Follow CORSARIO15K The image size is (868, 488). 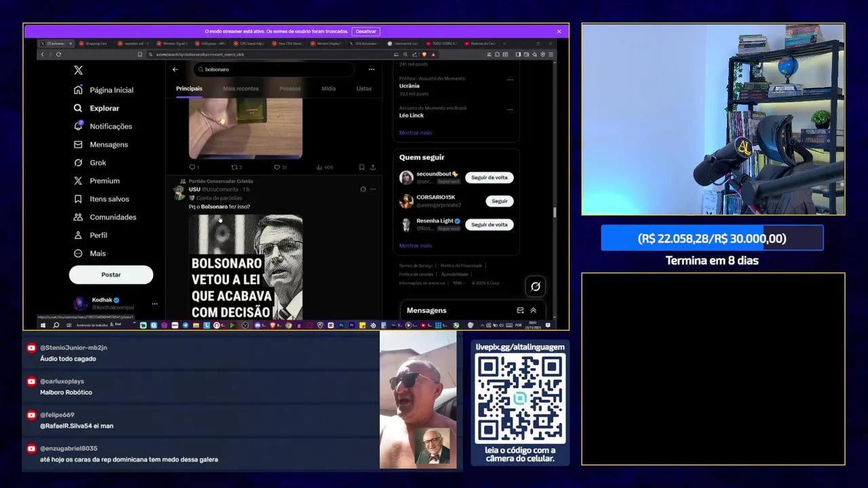click(499, 201)
